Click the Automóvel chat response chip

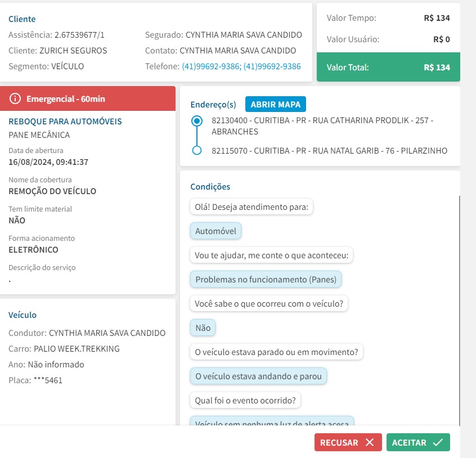click(x=215, y=231)
